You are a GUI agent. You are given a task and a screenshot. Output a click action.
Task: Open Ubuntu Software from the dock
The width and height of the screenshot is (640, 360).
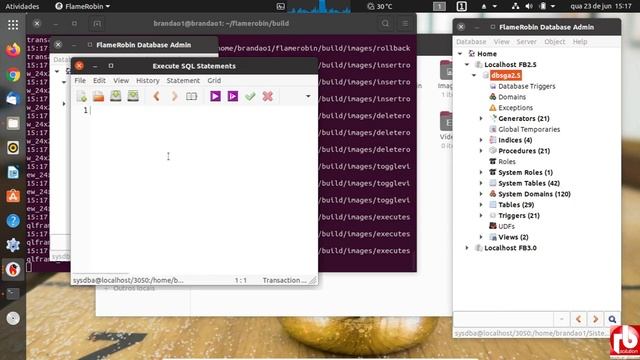13,196
